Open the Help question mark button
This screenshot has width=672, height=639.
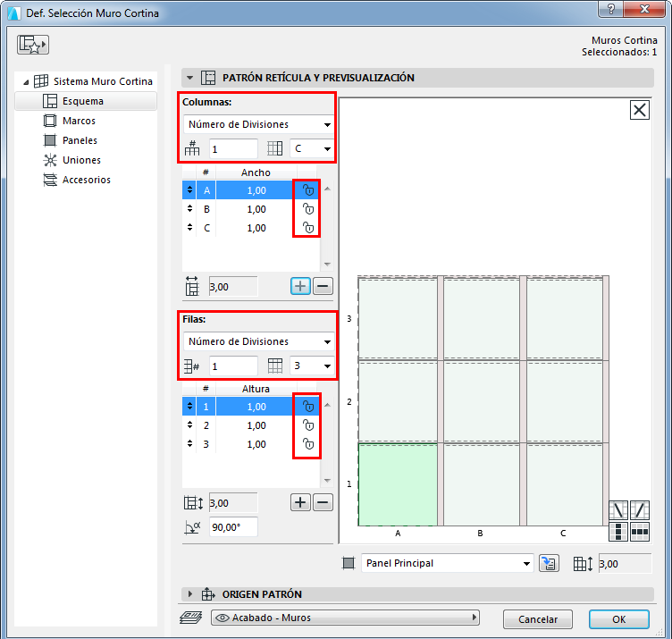pyautogui.click(x=610, y=9)
